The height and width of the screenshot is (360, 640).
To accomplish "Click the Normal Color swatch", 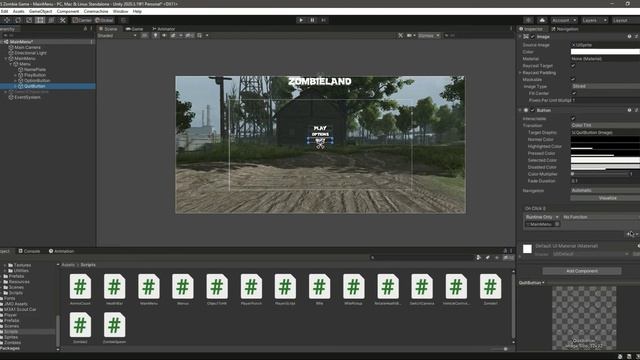I will click(x=605, y=140).
